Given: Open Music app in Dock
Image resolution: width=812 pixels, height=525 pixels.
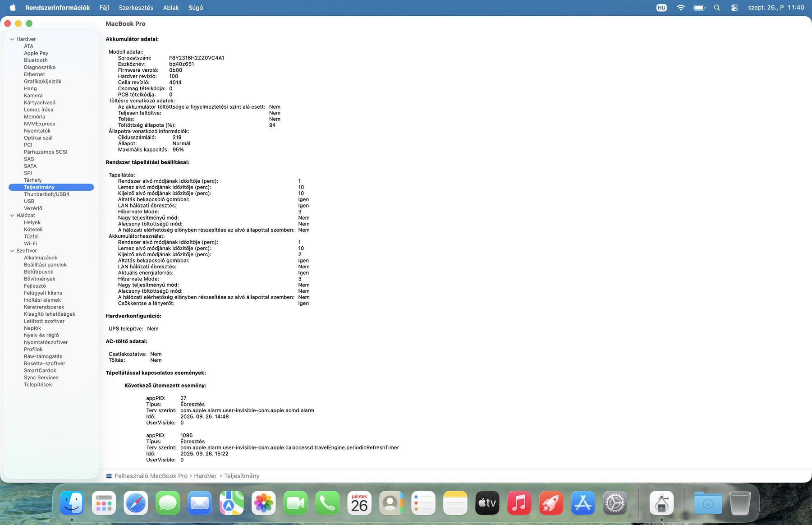Looking at the screenshot, I should click(x=519, y=503).
